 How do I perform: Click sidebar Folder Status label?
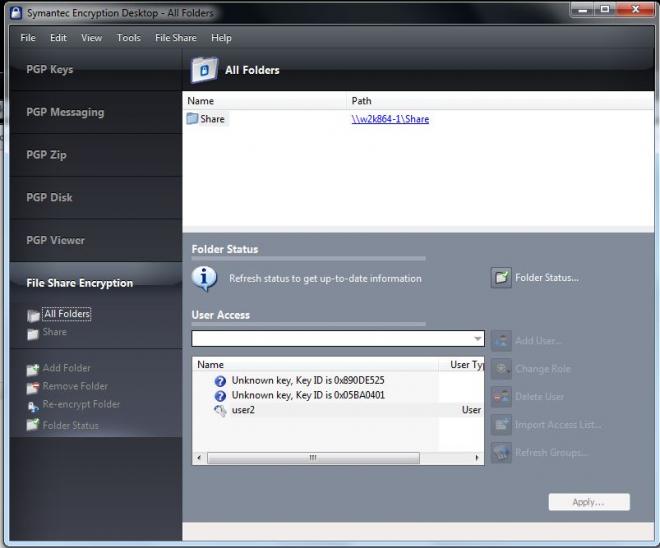pos(71,426)
